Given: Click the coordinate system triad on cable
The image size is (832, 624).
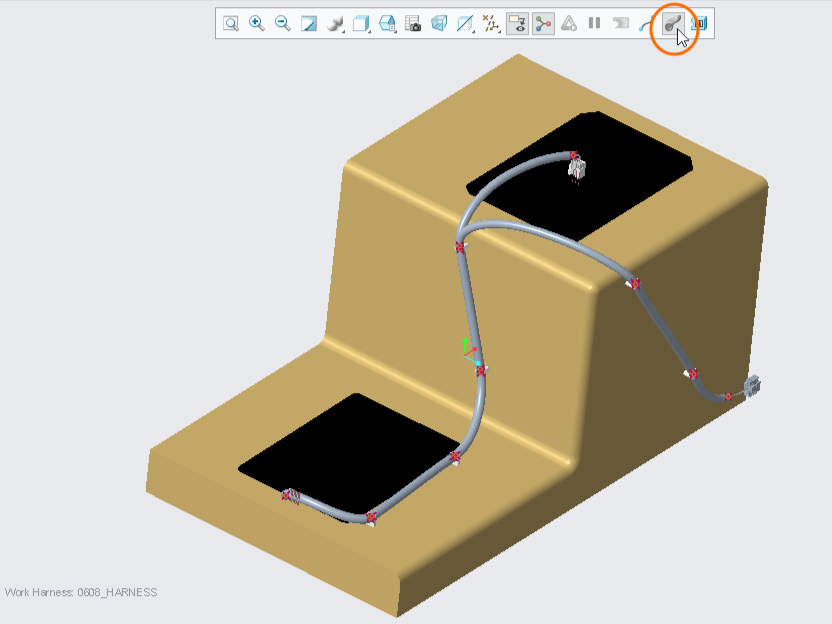Looking at the screenshot, I should tap(470, 351).
